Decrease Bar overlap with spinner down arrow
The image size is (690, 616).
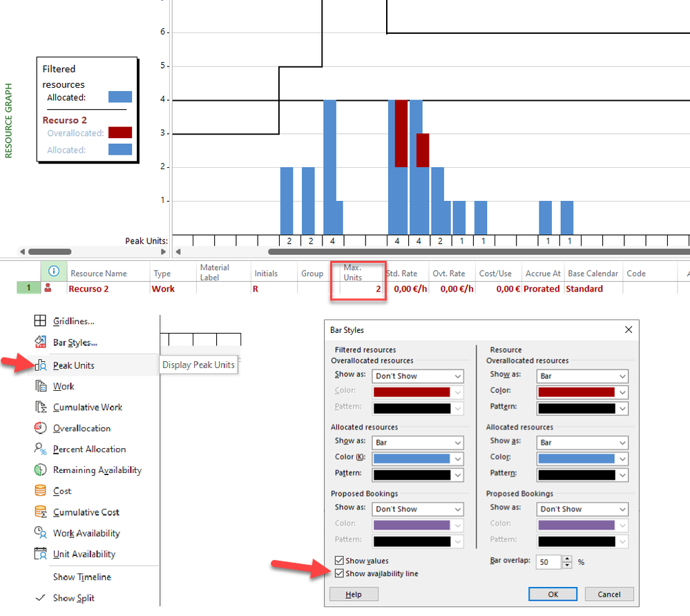[x=567, y=565]
